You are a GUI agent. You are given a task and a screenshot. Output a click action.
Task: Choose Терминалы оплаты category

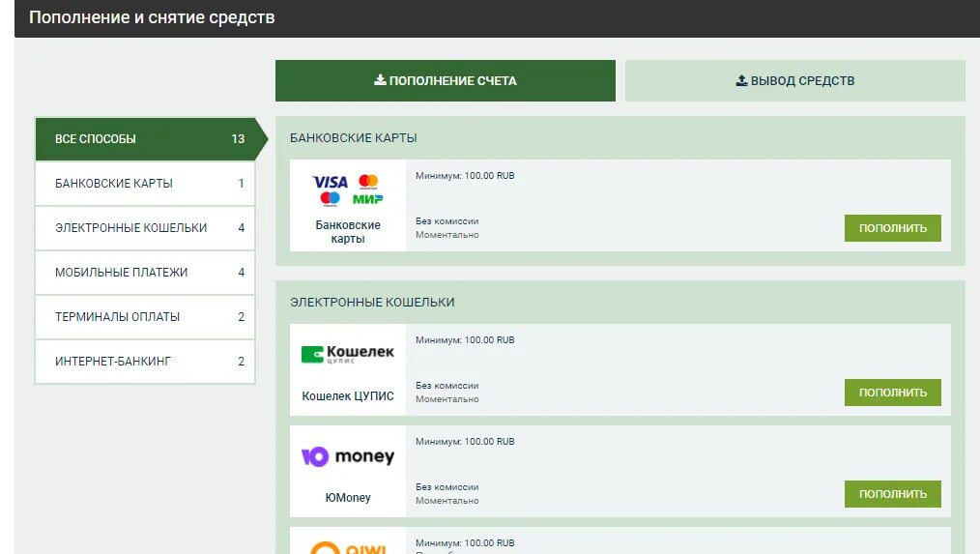coord(145,316)
